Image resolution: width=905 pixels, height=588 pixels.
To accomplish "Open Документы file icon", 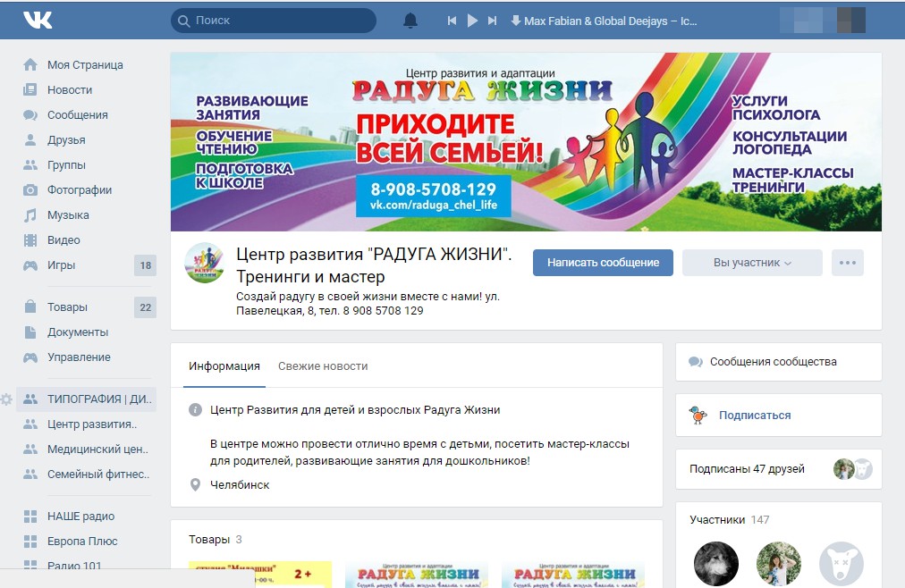I will point(30,332).
